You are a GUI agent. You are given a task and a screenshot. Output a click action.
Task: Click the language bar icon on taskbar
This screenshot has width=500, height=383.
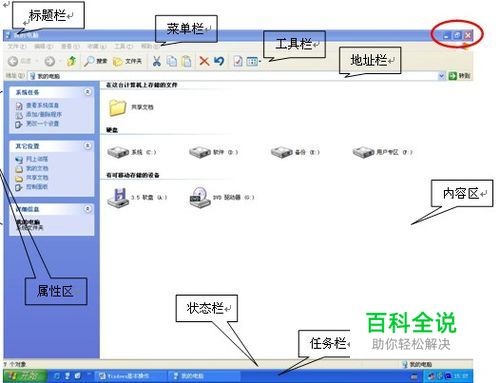[414, 377]
